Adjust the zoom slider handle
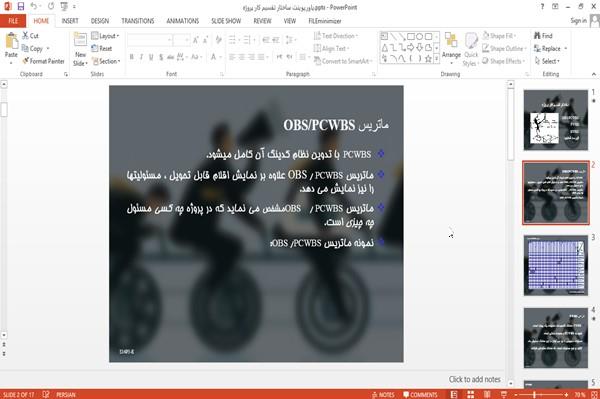Screen dimensions: 600x399 coord(535,394)
